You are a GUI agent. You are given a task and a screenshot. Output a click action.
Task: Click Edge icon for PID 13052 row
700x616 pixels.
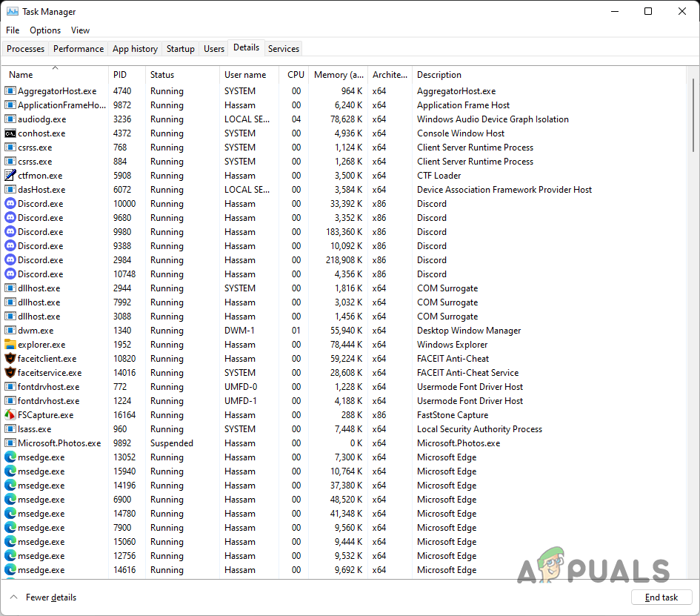click(10, 457)
